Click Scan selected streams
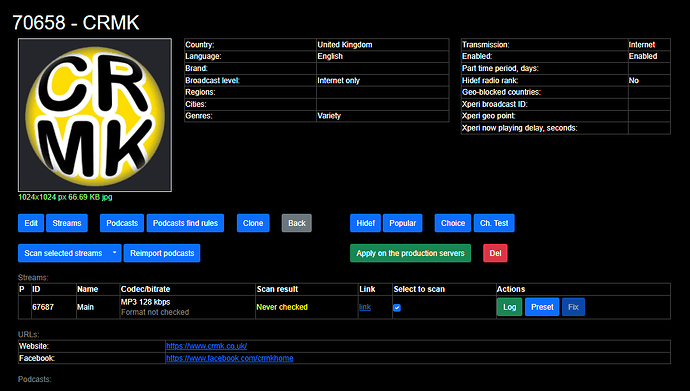This screenshot has height=391, width=690. pos(63,253)
